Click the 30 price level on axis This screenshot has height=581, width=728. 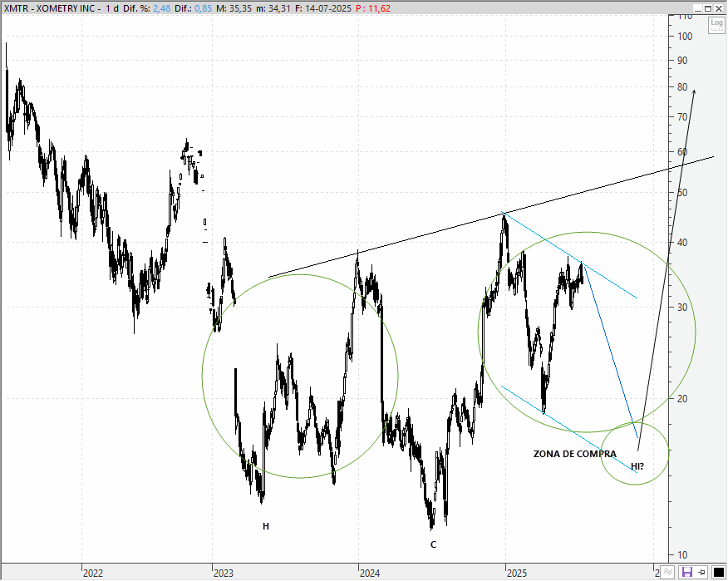point(682,307)
